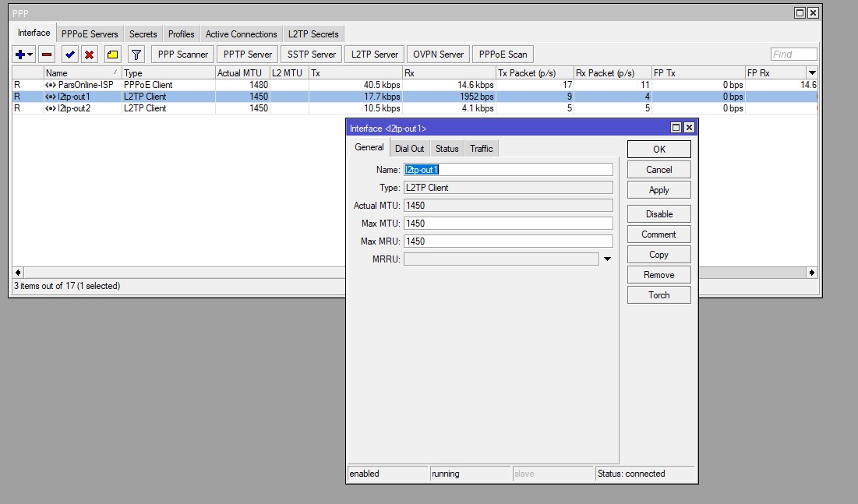This screenshot has width=858, height=504.
Task: Click the funnel Filter icon
Action: 136,55
